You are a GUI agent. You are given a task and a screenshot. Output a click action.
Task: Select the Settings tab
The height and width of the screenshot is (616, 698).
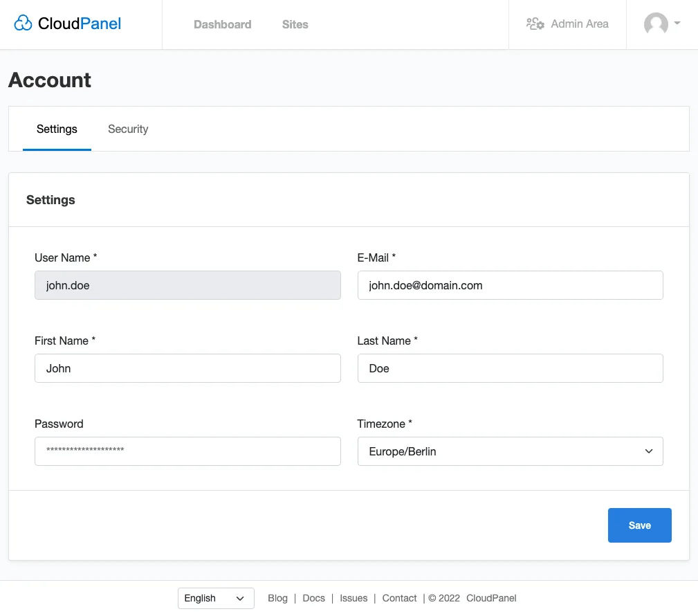57,129
